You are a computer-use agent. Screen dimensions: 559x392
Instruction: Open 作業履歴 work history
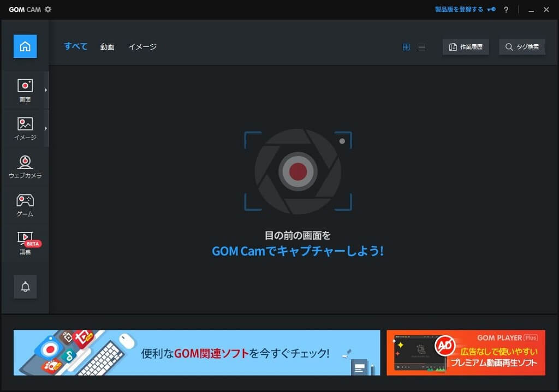tap(466, 47)
